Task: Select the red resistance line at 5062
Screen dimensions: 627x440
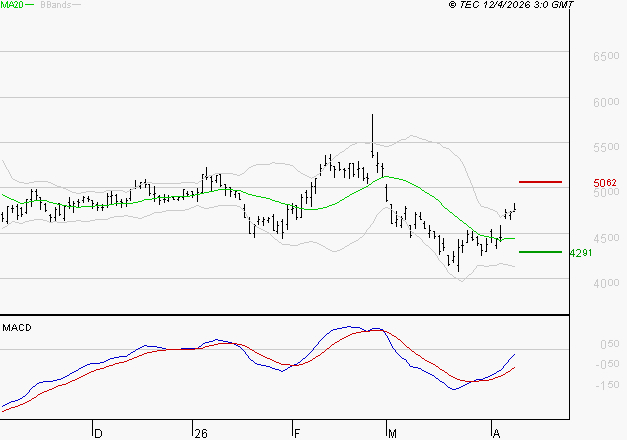Action: [x=540, y=182]
